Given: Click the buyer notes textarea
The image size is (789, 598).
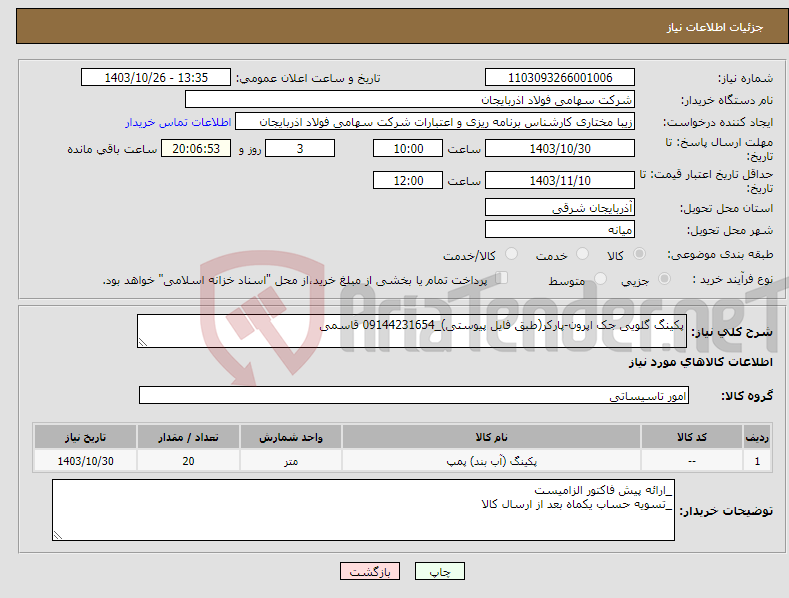Looking at the screenshot, I should [363, 510].
